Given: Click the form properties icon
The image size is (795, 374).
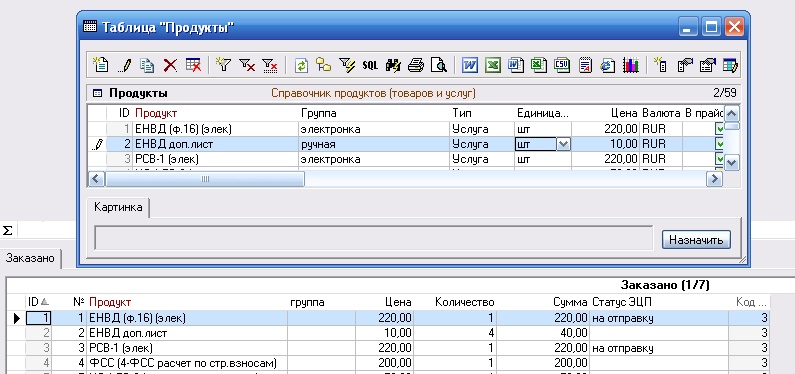Looking at the screenshot, I should click(x=707, y=65).
